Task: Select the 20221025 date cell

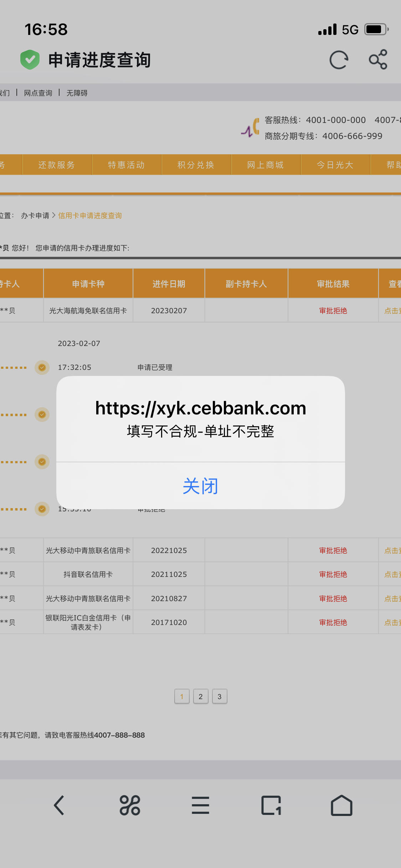Action: pyautogui.click(x=169, y=551)
